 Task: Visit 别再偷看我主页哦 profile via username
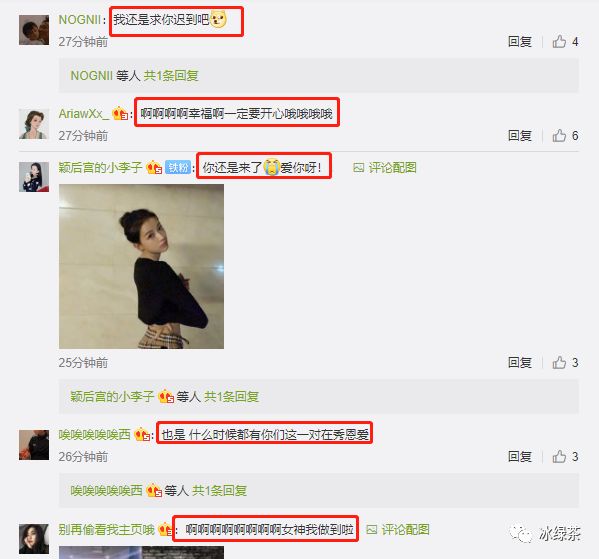(107, 530)
